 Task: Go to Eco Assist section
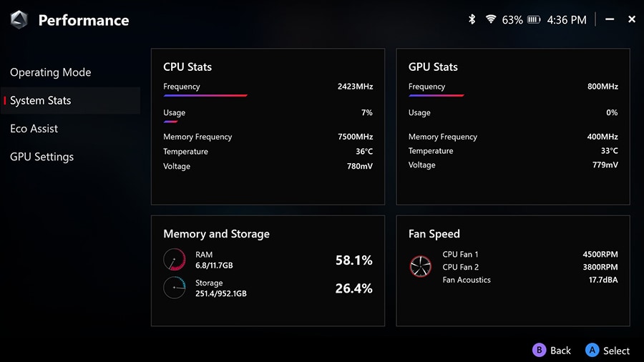pyautogui.click(x=34, y=129)
